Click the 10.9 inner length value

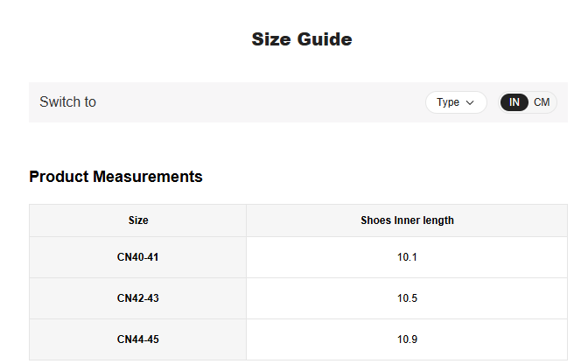tap(407, 339)
